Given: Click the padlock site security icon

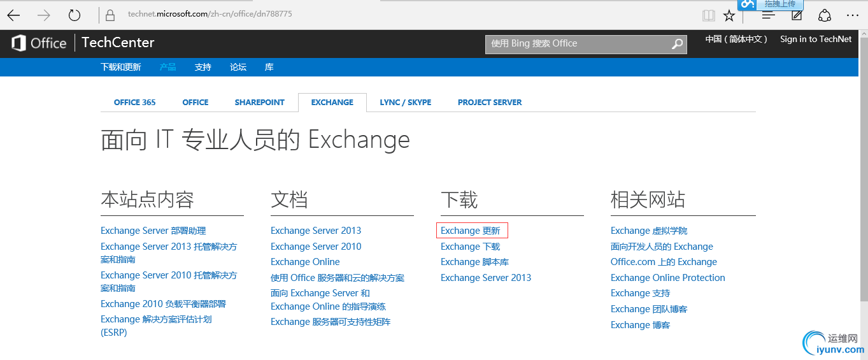Looking at the screenshot, I should coord(111,15).
